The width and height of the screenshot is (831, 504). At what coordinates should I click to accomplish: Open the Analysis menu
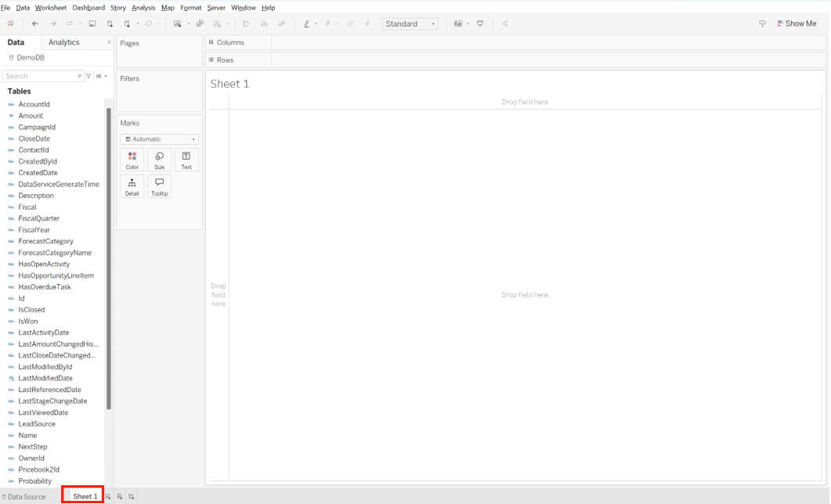(143, 7)
